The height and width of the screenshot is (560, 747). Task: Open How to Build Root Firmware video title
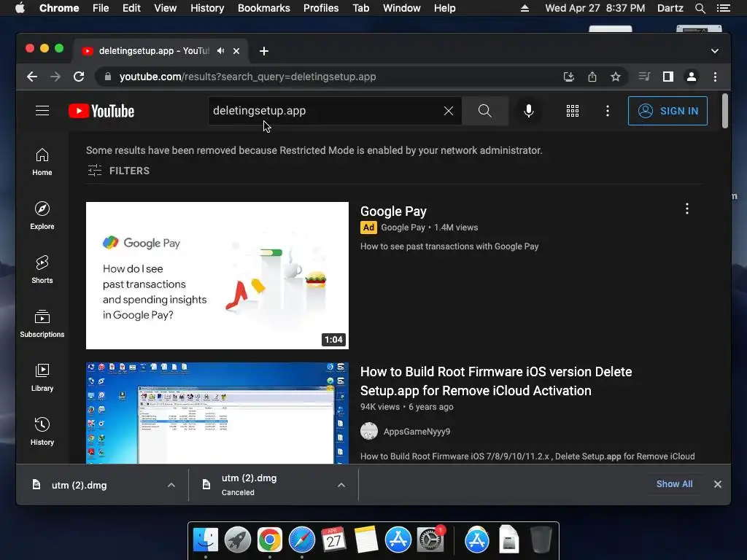pos(496,381)
